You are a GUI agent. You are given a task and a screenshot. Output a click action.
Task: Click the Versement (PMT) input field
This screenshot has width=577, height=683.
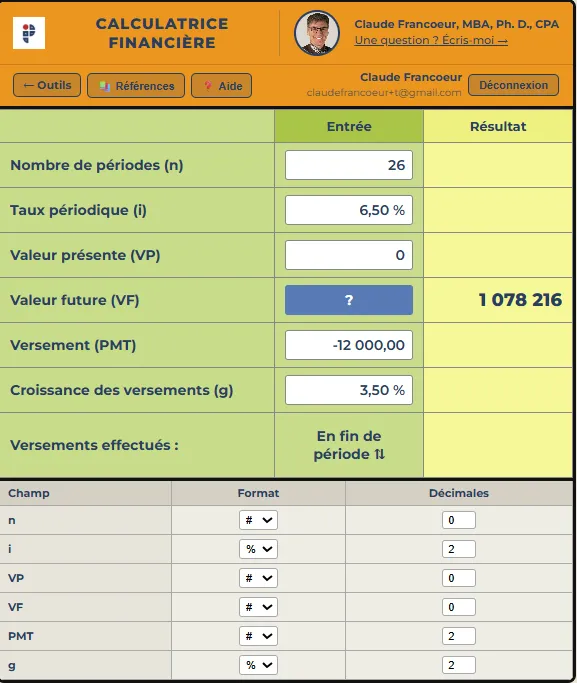[349, 345]
